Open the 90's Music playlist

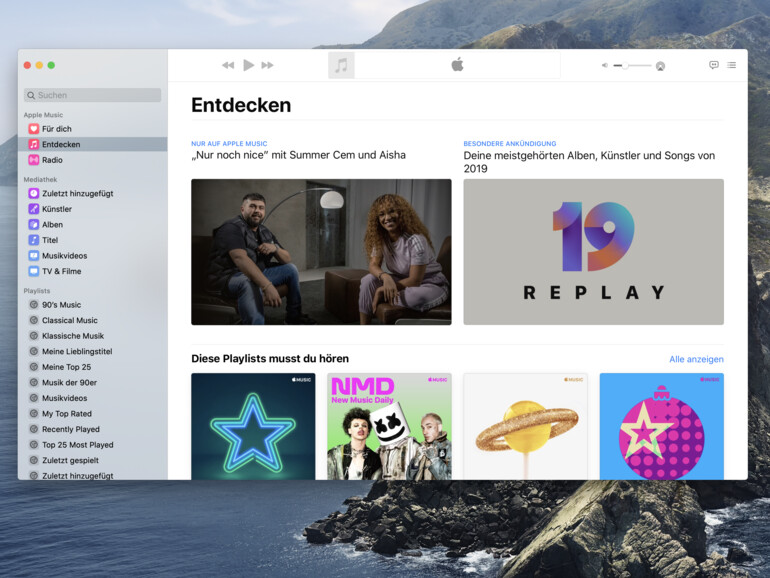tap(93, 304)
